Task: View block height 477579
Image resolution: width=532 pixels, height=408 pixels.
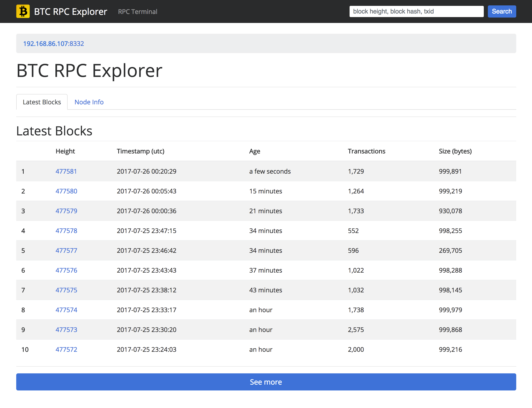Action: (x=66, y=211)
